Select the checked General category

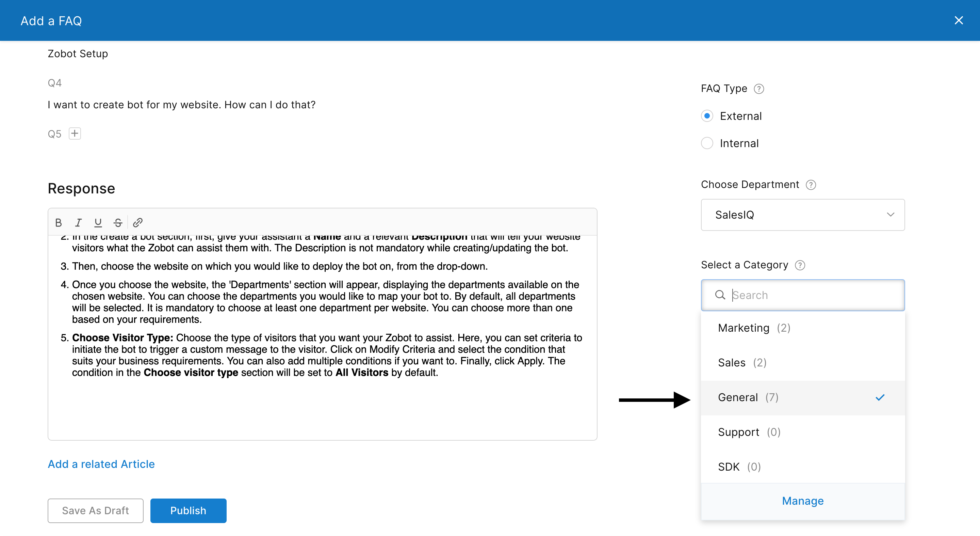click(738, 397)
